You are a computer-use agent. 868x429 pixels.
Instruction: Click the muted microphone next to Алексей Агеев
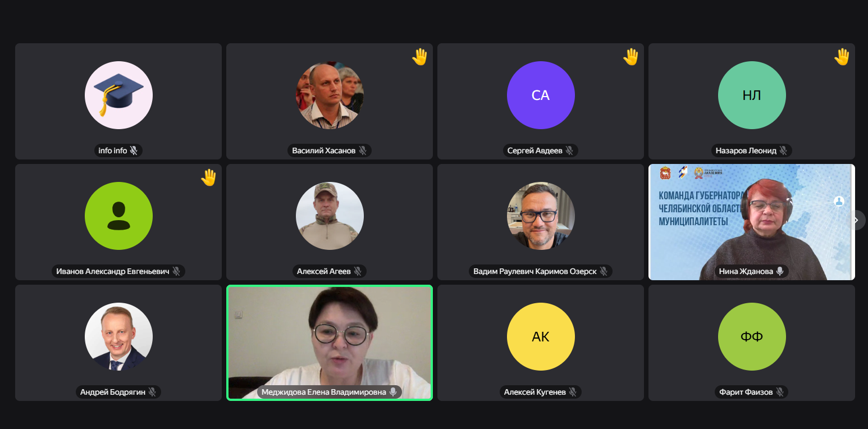click(357, 271)
